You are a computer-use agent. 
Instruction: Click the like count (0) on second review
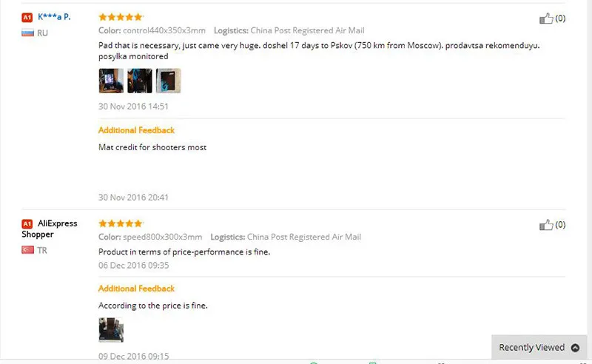coord(560,225)
